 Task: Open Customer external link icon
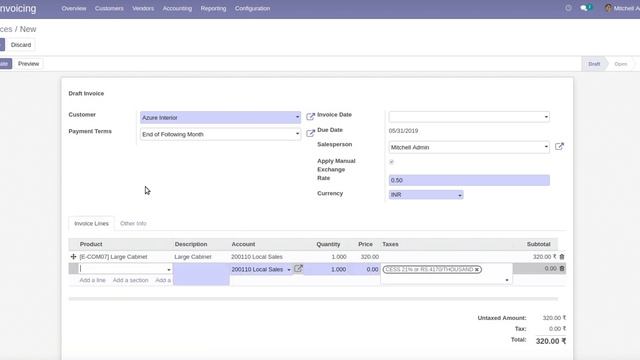point(310,117)
